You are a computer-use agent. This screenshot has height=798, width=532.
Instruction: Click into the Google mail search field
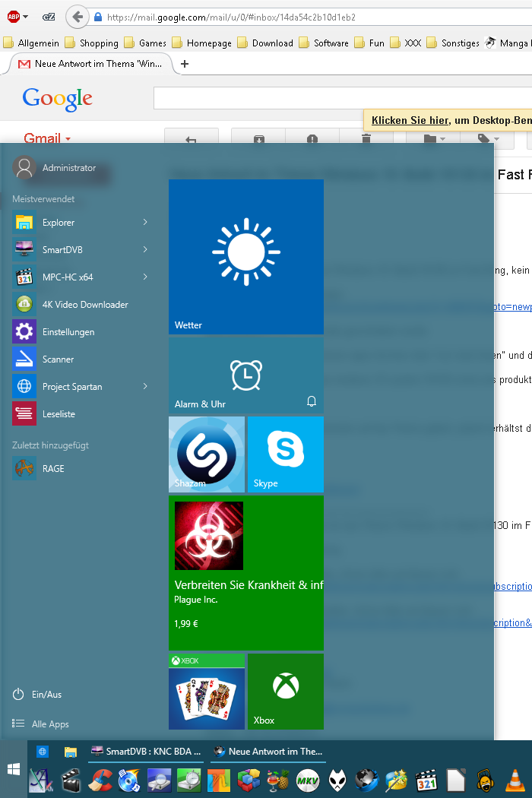(343, 98)
